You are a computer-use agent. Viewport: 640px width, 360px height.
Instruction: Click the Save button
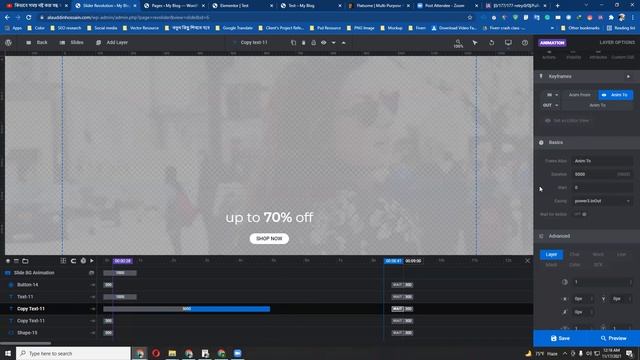tap(560, 338)
